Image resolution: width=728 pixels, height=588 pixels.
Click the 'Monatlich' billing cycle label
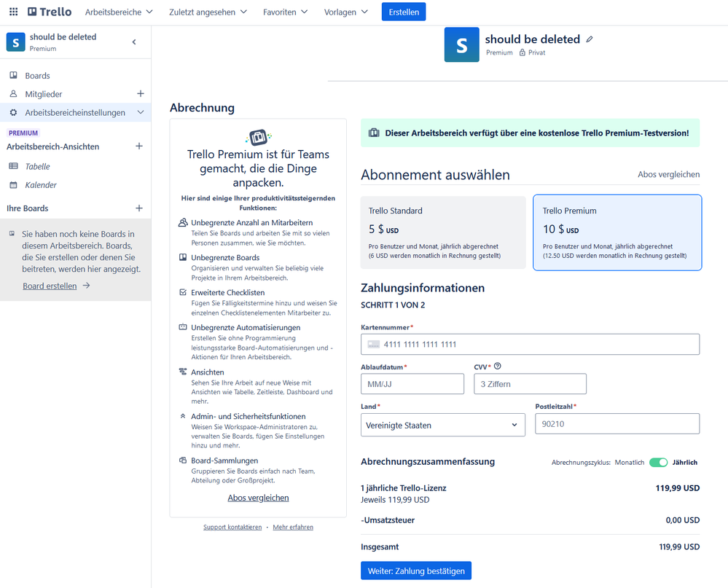click(x=630, y=462)
